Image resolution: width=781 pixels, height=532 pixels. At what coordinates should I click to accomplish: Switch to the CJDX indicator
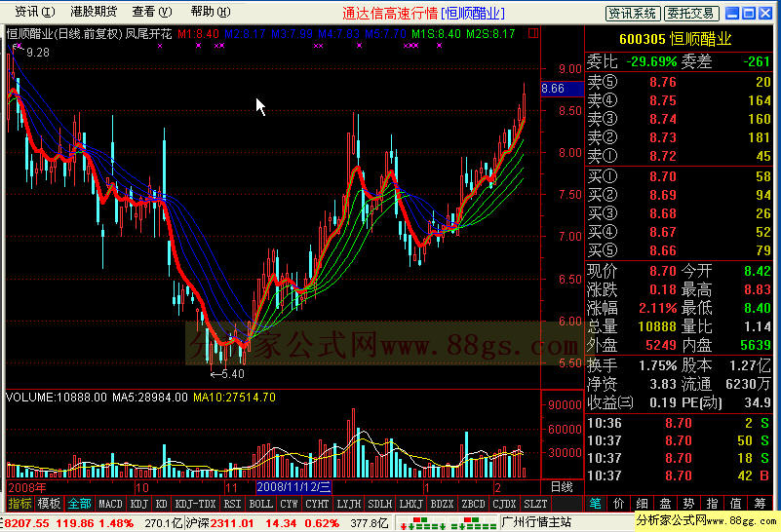pyautogui.click(x=504, y=504)
